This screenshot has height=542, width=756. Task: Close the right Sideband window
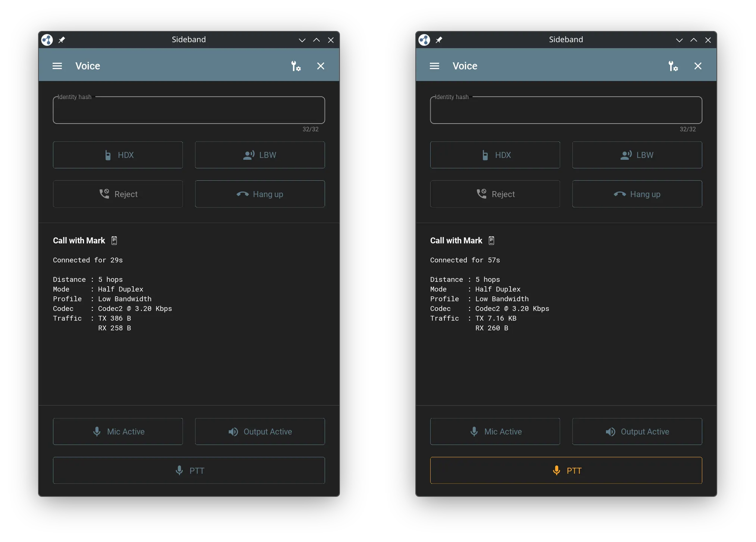[x=708, y=40]
